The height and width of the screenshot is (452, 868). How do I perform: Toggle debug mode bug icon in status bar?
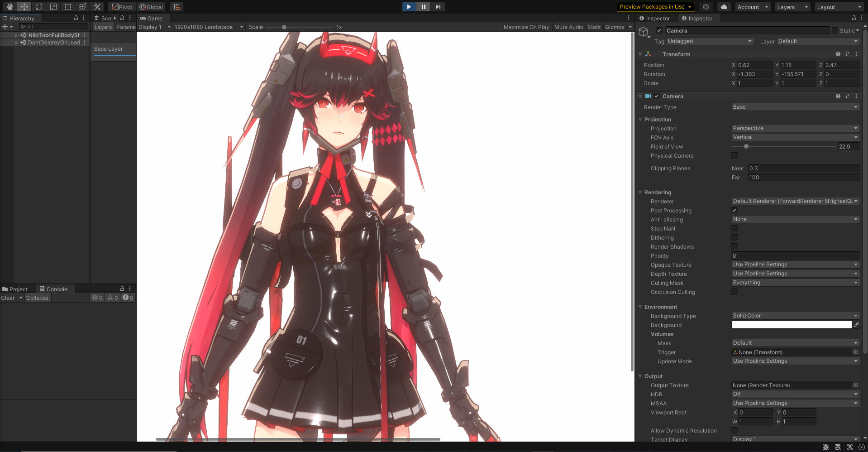pyautogui.click(x=826, y=447)
